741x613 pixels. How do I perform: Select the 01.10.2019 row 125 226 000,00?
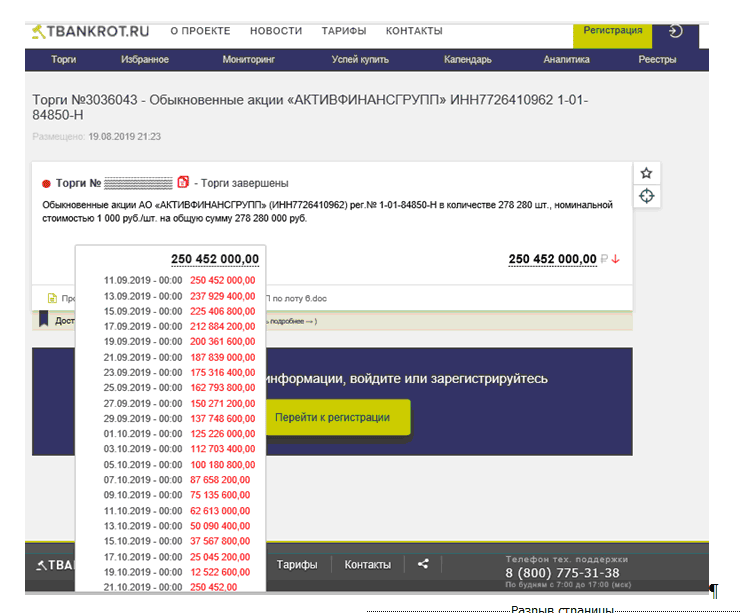(180, 434)
